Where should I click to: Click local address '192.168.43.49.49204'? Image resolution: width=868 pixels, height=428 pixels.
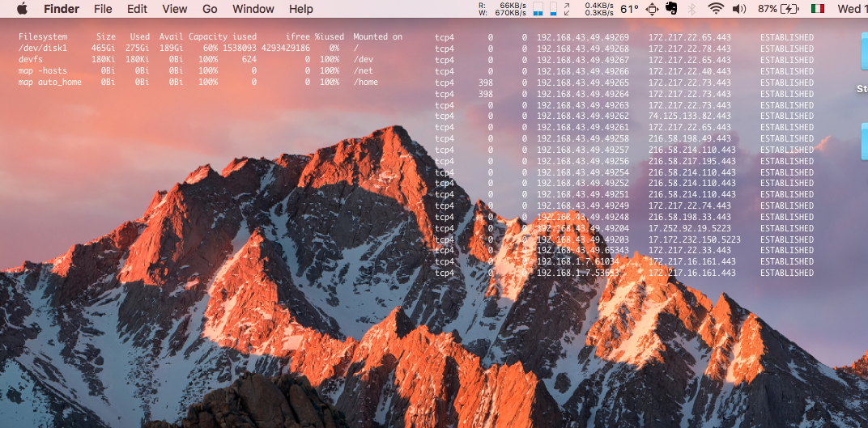(x=583, y=228)
